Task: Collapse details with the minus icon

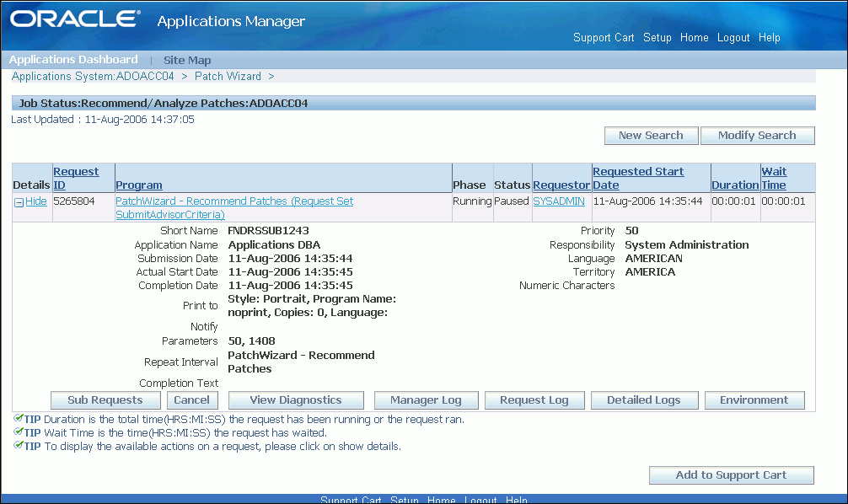Action: (19, 203)
